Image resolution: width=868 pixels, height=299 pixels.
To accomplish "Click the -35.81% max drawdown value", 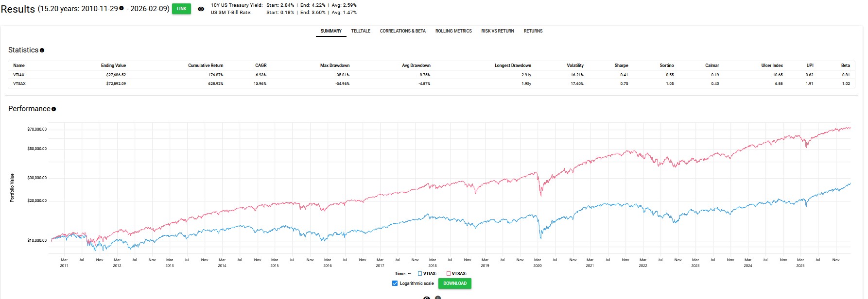I will [x=343, y=75].
